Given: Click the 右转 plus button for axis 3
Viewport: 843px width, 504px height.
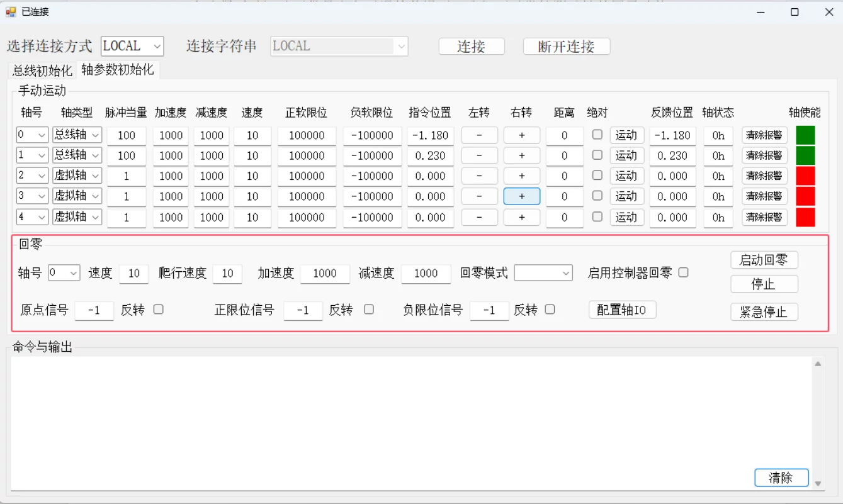Looking at the screenshot, I should 521,196.
